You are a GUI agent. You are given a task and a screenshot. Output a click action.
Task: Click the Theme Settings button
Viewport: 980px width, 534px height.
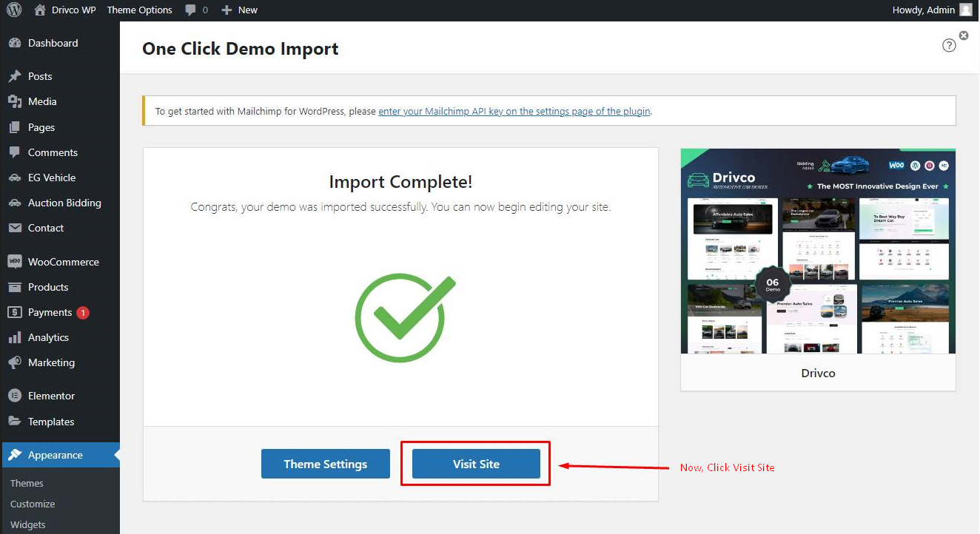326,464
